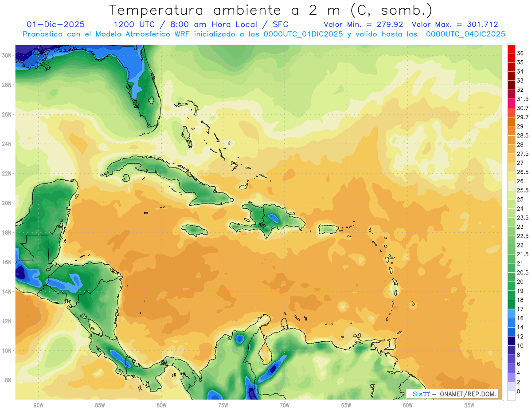Pick the pink swatch between 31.5 and 30.7
Image resolution: width=532 pixels, height=411 pixels.
pos(511,103)
